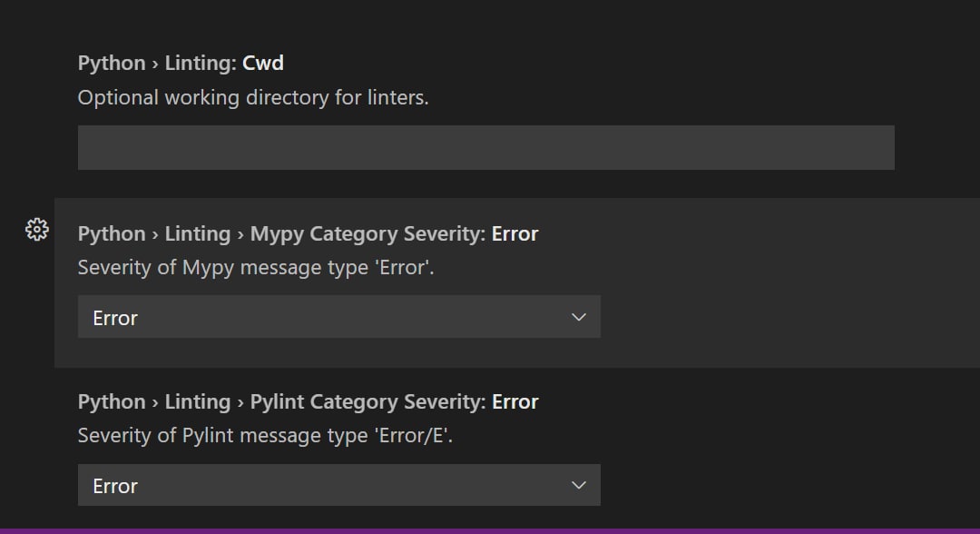Expand the chevron arrow on Mypy severity dropdown
This screenshot has width=980, height=534.
pos(579,317)
